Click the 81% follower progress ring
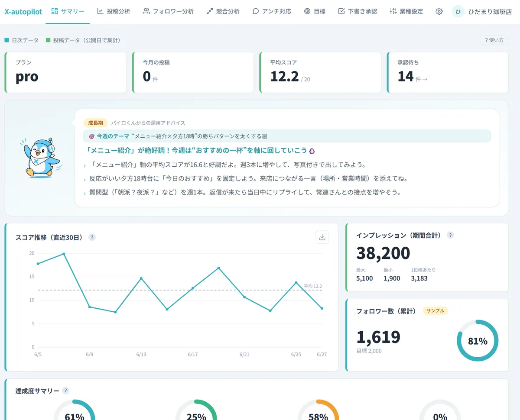The height and width of the screenshot is (420, 520). click(x=478, y=341)
